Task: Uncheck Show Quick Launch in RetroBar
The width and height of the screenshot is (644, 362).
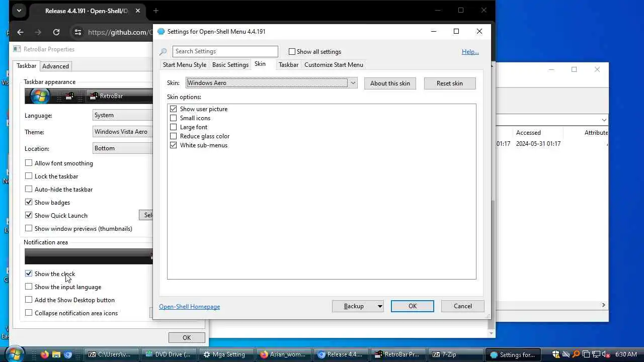Action: coord(29,215)
